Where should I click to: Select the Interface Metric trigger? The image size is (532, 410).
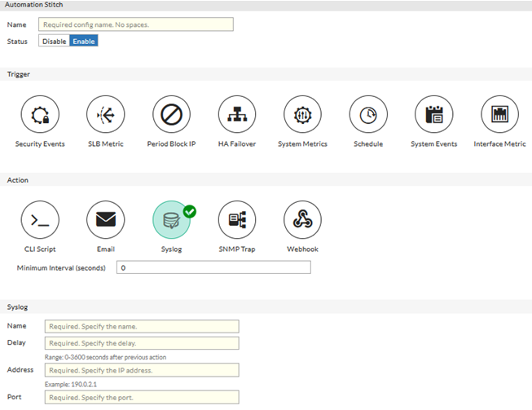click(499, 116)
